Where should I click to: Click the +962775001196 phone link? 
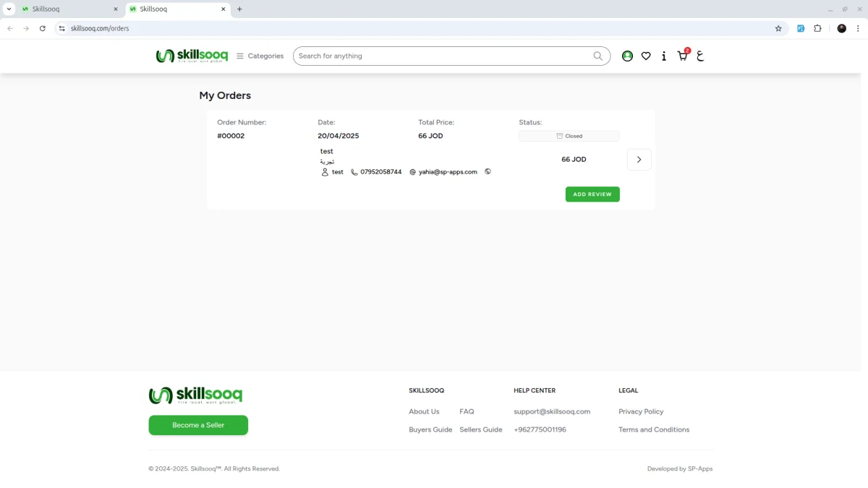click(540, 429)
